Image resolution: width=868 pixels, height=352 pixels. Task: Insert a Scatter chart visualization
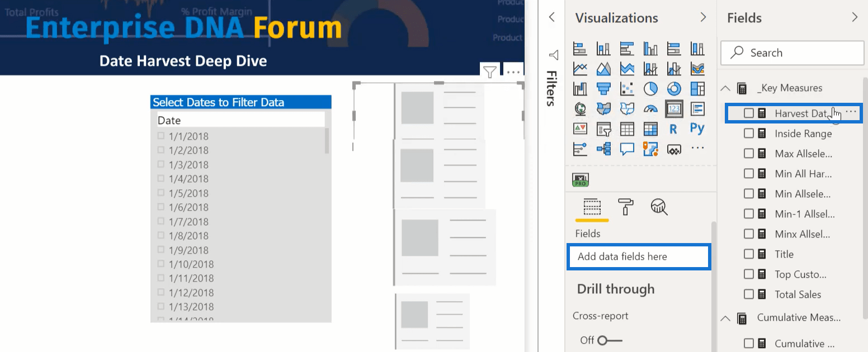click(x=627, y=89)
